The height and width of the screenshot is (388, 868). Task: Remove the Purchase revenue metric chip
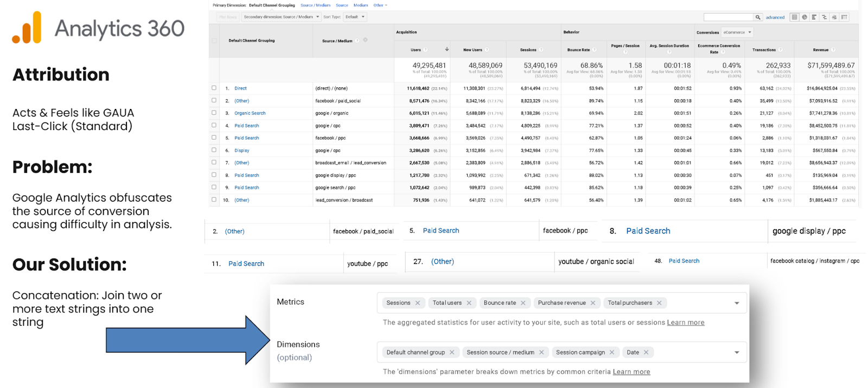(593, 303)
